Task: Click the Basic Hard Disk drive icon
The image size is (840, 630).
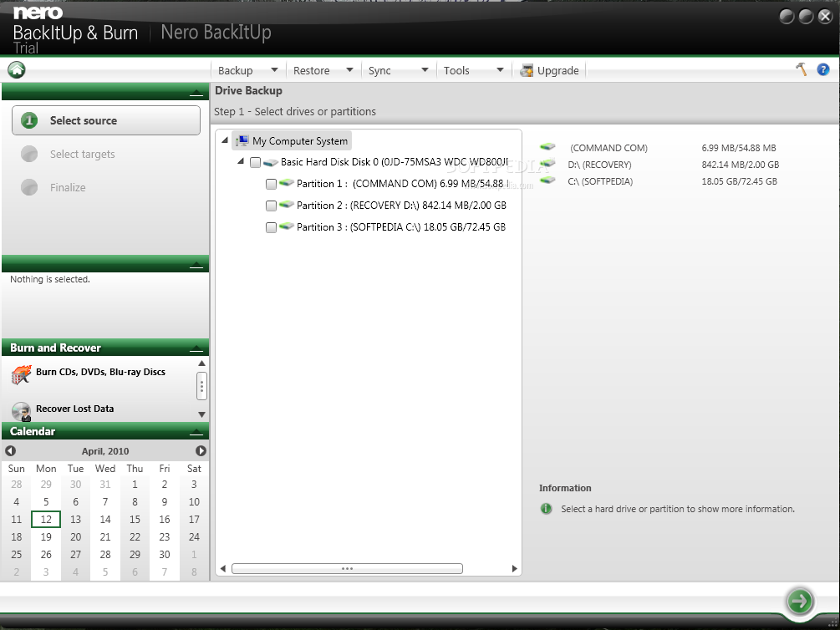Action: tap(271, 162)
